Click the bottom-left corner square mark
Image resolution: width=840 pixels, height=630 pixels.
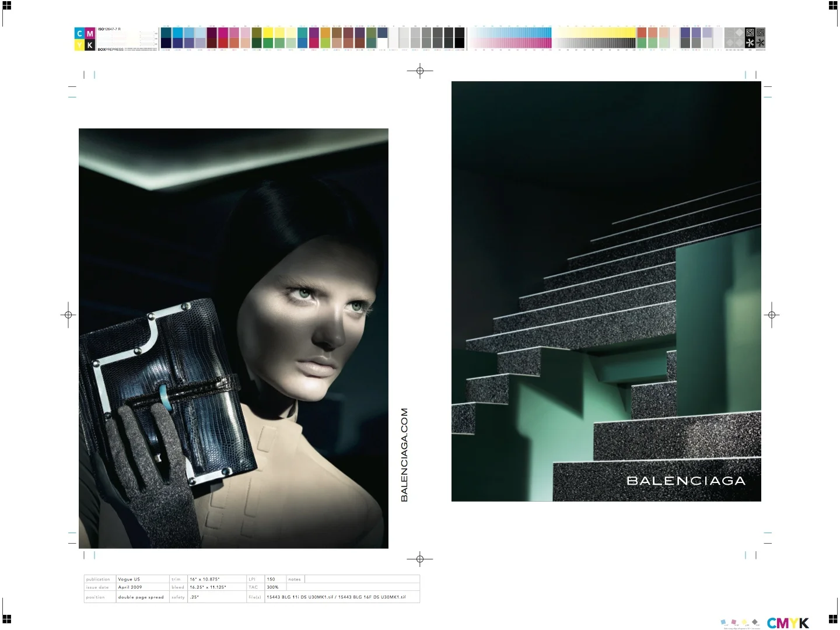tap(7, 619)
